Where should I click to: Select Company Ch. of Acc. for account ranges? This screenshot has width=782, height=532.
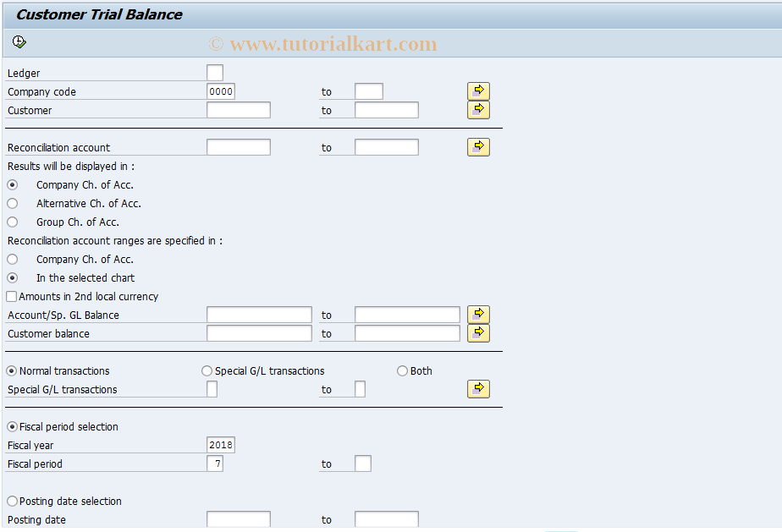[x=12, y=259]
